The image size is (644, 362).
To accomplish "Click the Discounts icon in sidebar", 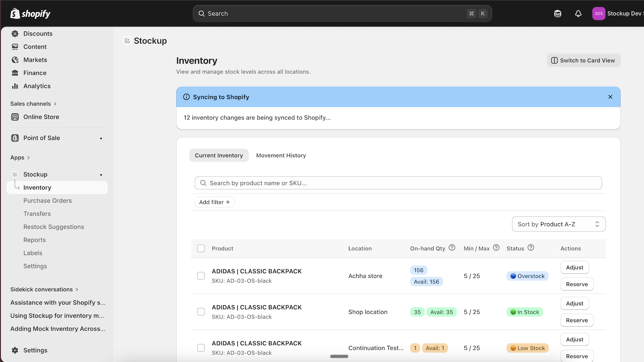I will tap(15, 34).
